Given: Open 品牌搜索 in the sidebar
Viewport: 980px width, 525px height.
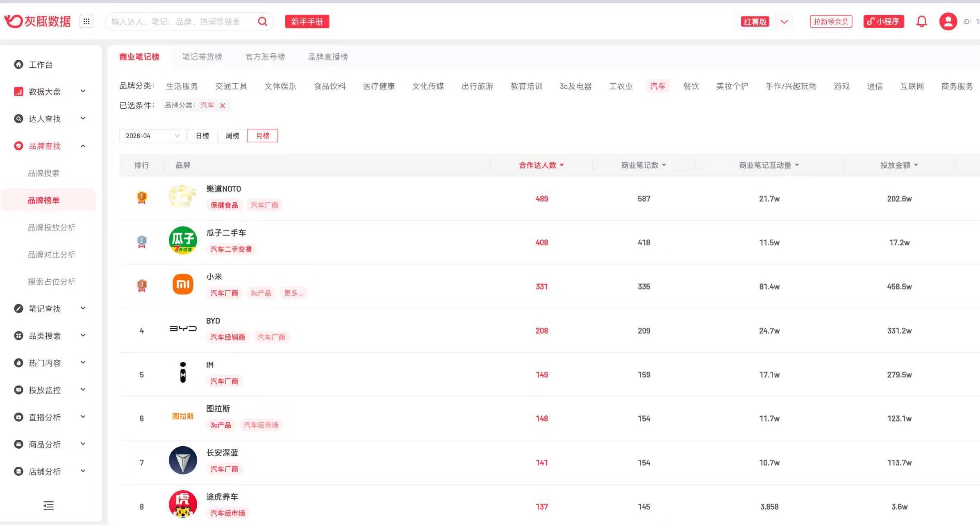Looking at the screenshot, I should click(44, 173).
